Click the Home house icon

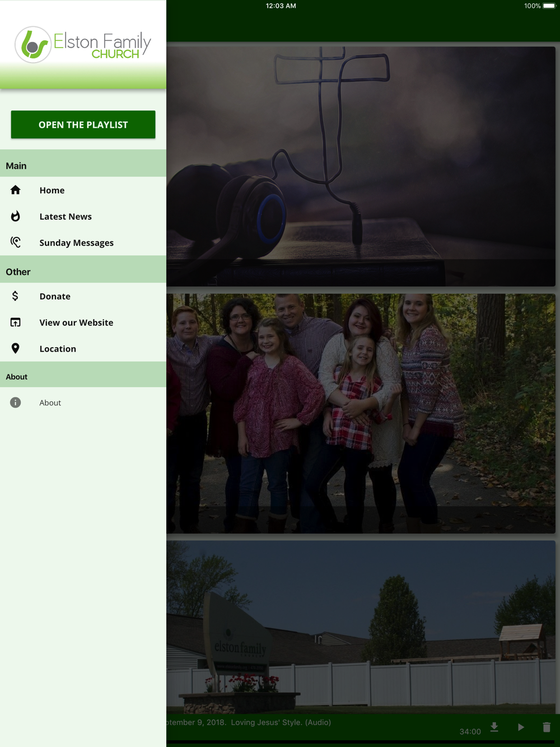click(16, 190)
